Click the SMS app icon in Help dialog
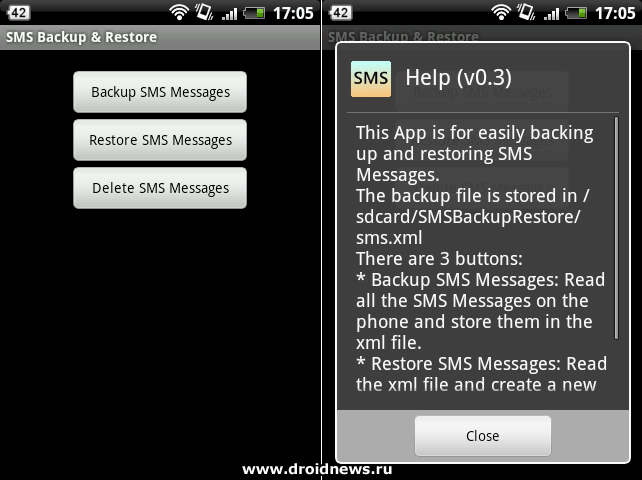 point(371,79)
